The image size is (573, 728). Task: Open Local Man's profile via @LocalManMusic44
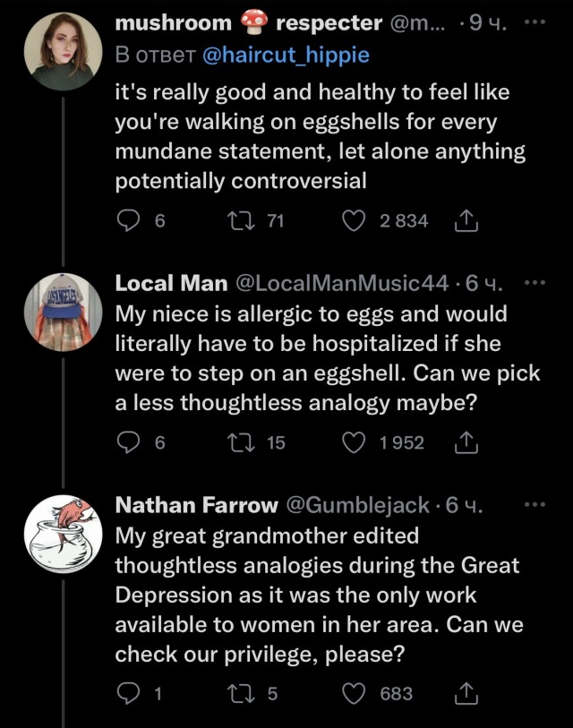click(341, 284)
